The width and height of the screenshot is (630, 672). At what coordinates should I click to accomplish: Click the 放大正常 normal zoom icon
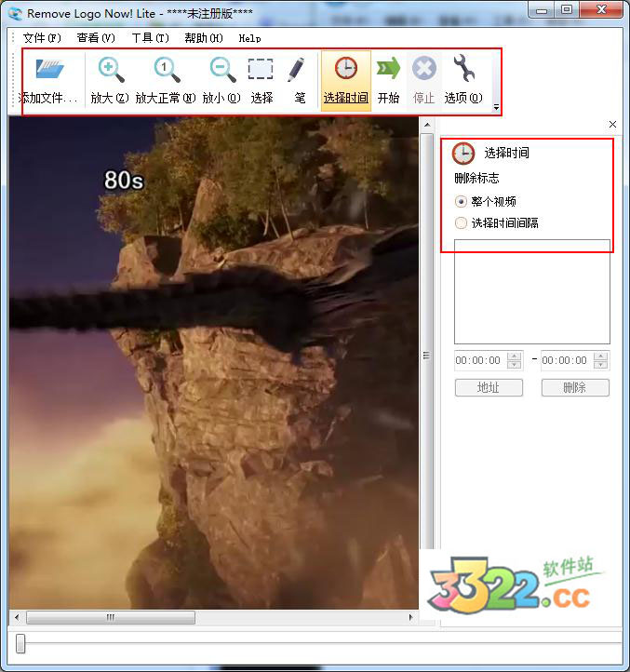167,70
